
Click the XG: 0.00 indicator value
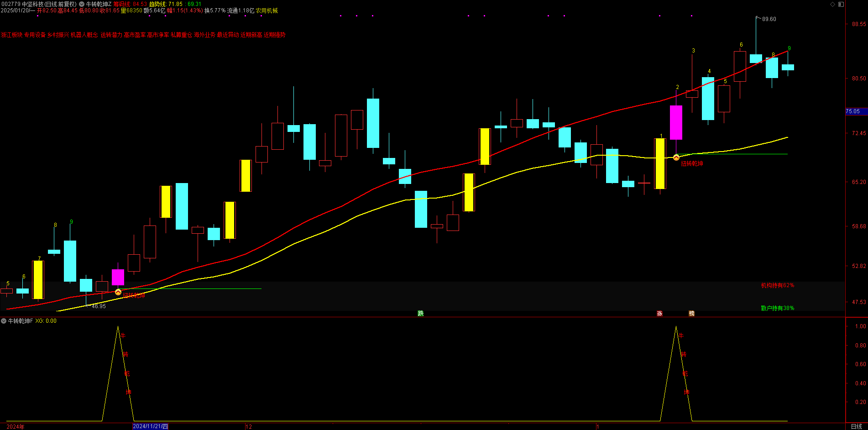46,321
